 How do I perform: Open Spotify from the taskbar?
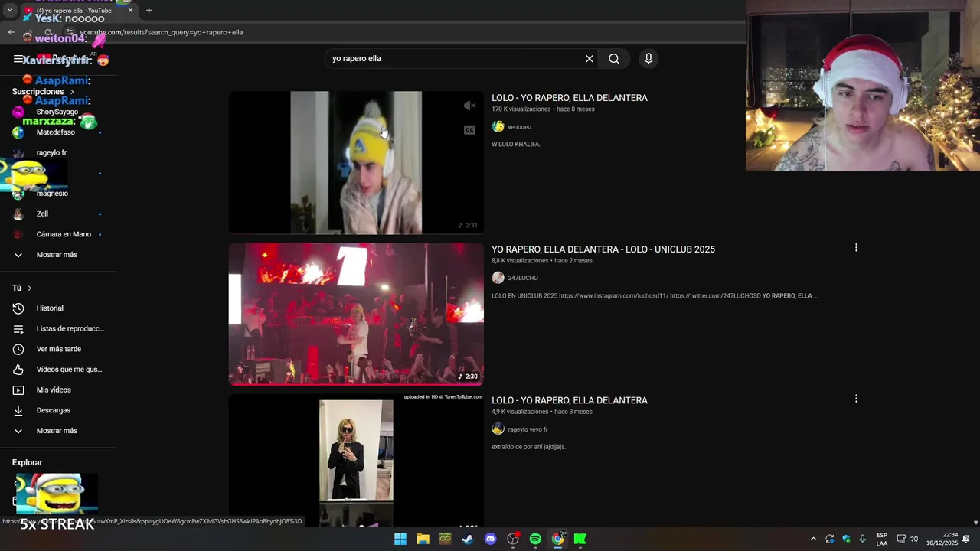(x=535, y=539)
